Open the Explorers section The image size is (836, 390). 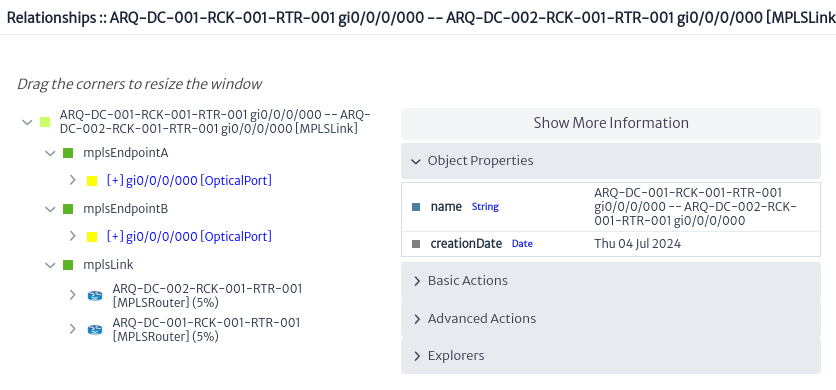611,355
